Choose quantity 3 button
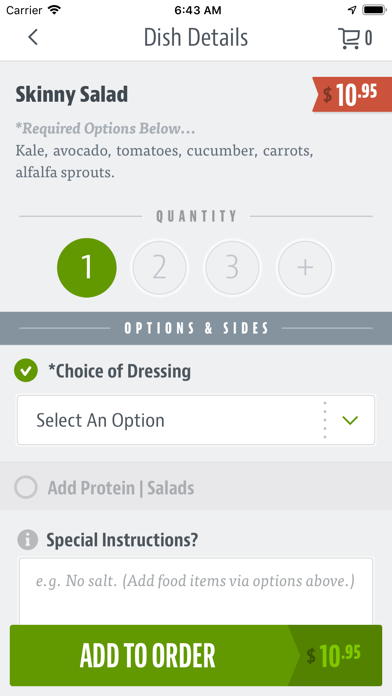The width and height of the screenshot is (392, 696). [232, 268]
